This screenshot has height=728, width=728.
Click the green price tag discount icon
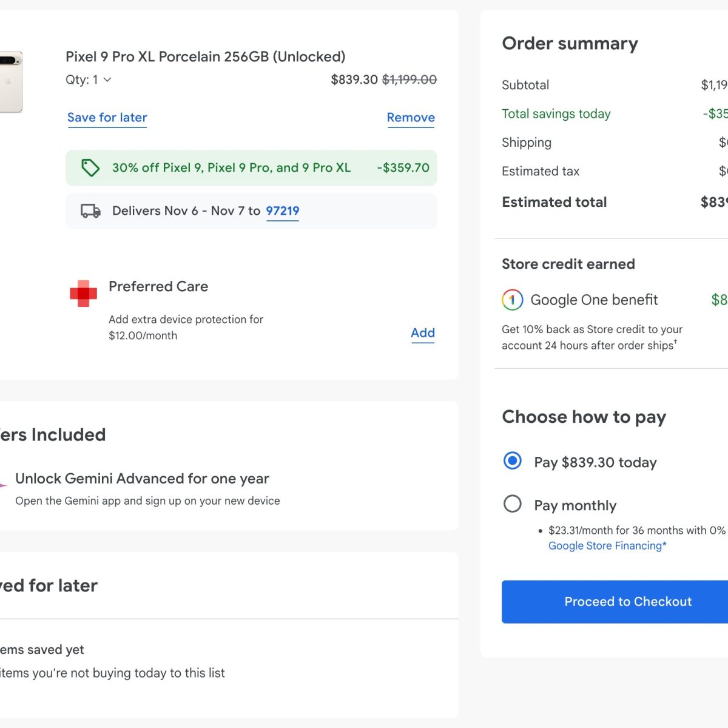[90, 168]
